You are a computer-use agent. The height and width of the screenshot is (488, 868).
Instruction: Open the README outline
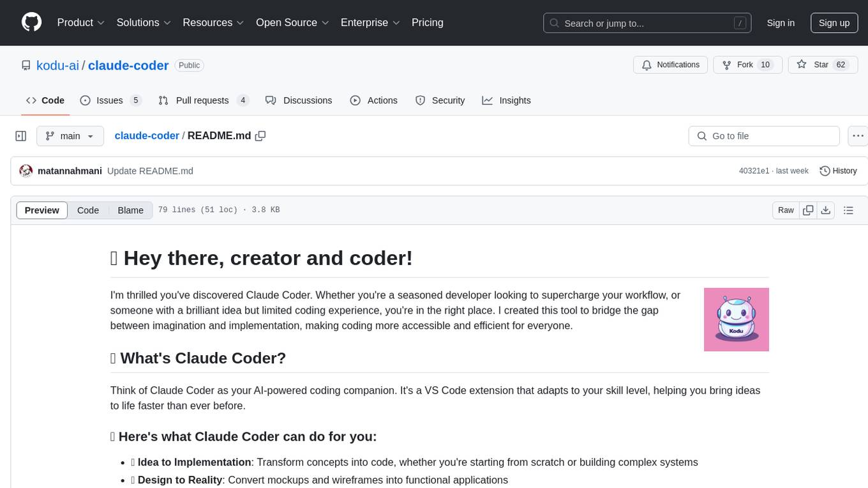click(x=848, y=210)
